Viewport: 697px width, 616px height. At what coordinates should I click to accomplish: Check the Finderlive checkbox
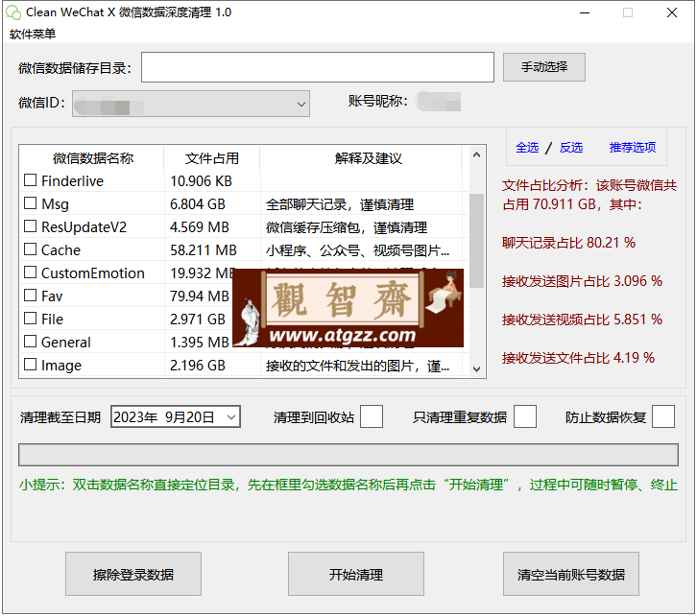coord(30,179)
